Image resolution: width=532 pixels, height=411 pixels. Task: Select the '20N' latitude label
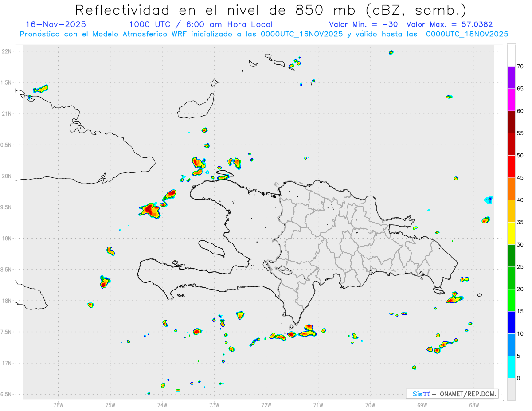8,176
